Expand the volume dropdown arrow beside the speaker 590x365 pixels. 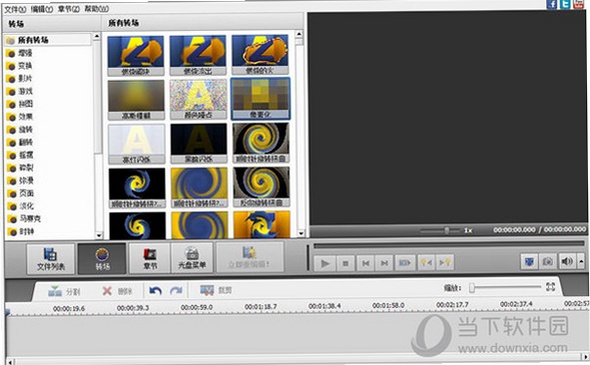click(581, 261)
